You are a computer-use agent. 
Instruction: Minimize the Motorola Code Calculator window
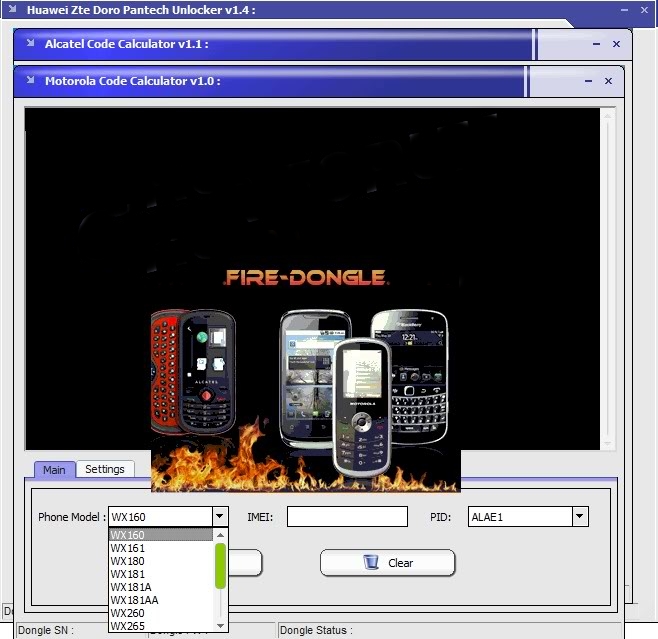coord(588,81)
